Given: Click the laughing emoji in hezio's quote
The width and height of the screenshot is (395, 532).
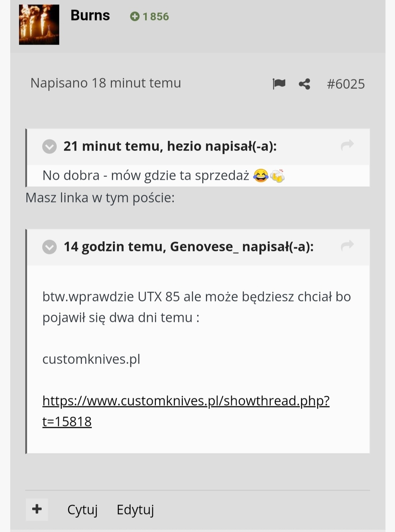Looking at the screenshot, I should tap(261, 176).
